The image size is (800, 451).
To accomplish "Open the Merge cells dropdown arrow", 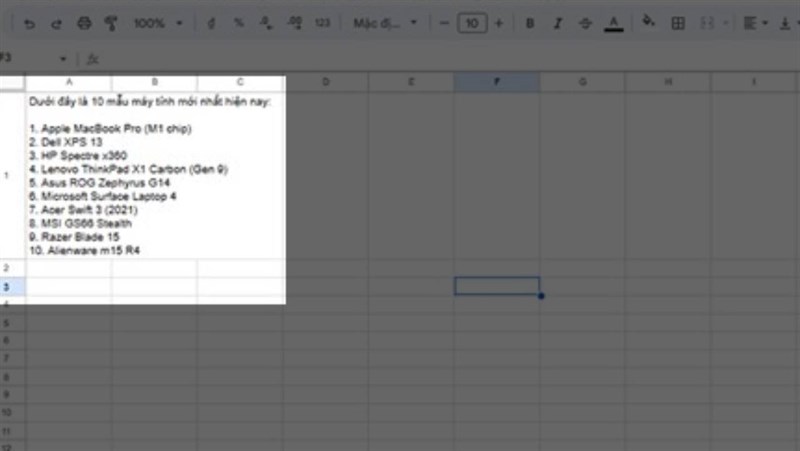I will click(x=725, y=23).
